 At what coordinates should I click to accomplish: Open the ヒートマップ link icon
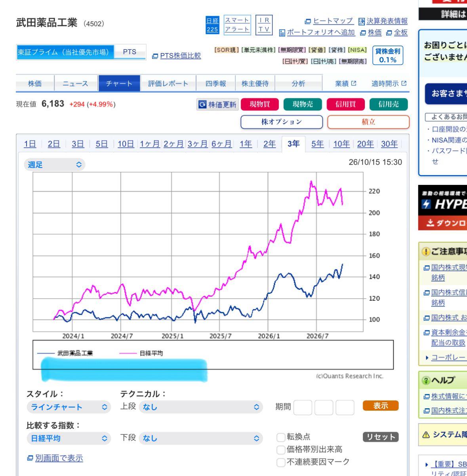click(x=307, y=21)
